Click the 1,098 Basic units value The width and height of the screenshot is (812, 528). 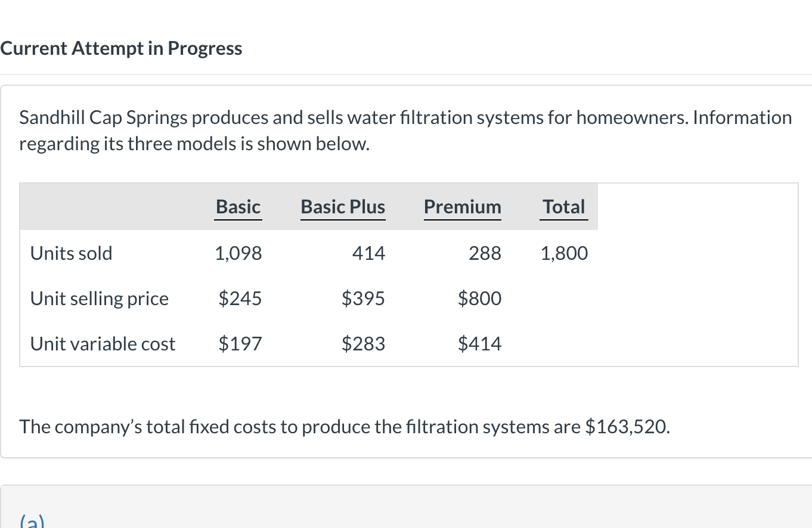238,253
